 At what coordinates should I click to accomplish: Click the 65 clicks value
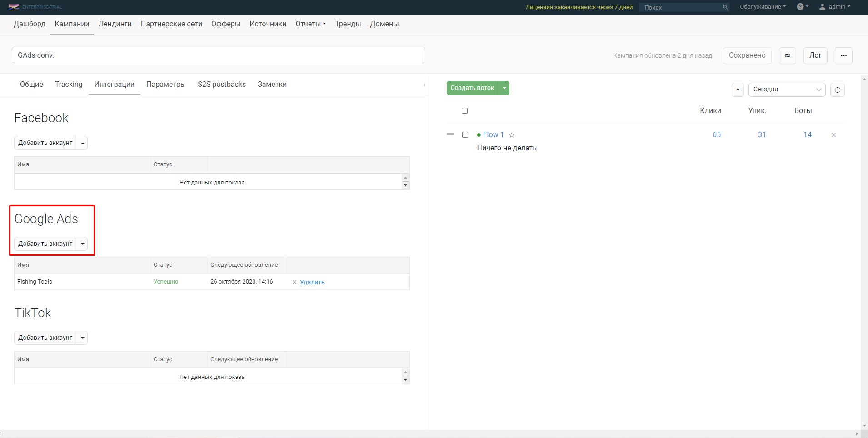tap(717, 135)
